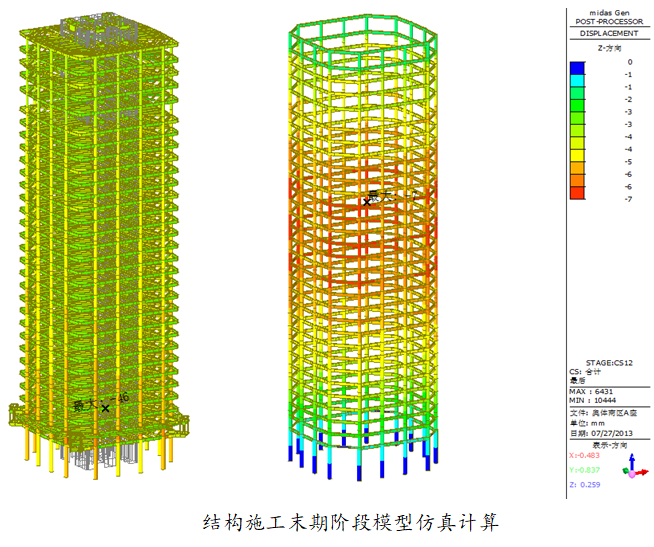
Task: Select the legend value -5
Action: pyautogui.click(x=629, y=162)
